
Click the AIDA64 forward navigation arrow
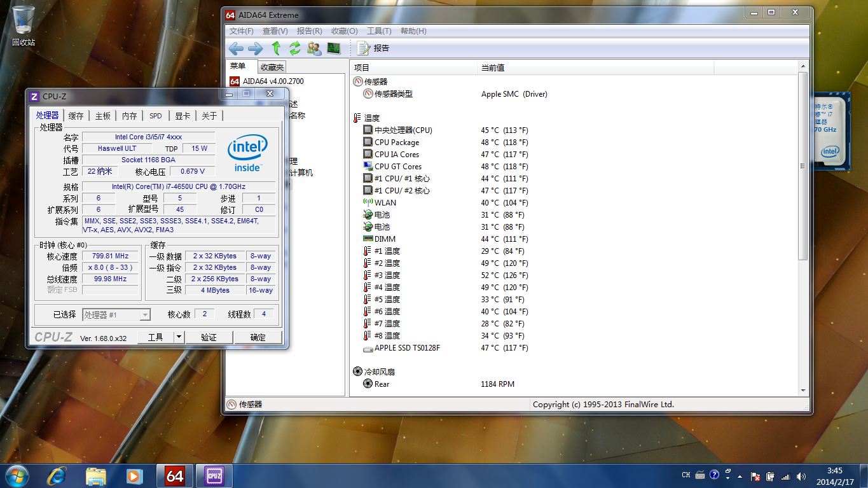[256, 48]
